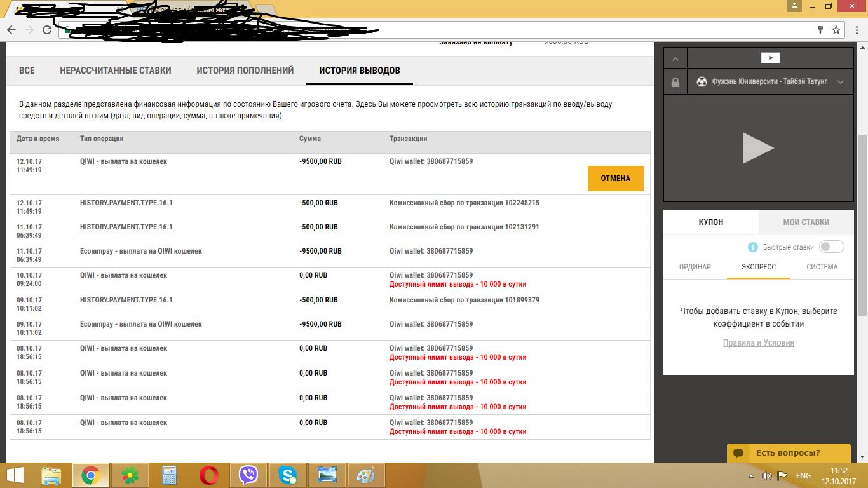Open the Правила и Условия link

(758, 342)
